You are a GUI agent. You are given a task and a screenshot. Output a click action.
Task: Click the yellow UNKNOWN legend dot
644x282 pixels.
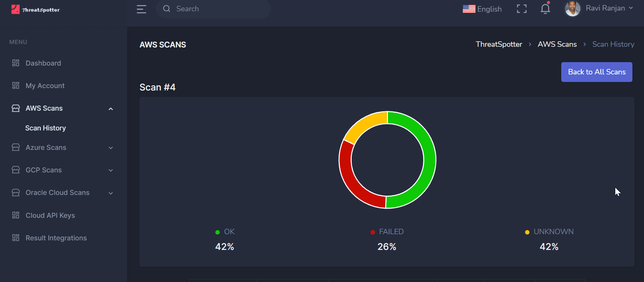(x=527, y=232)
